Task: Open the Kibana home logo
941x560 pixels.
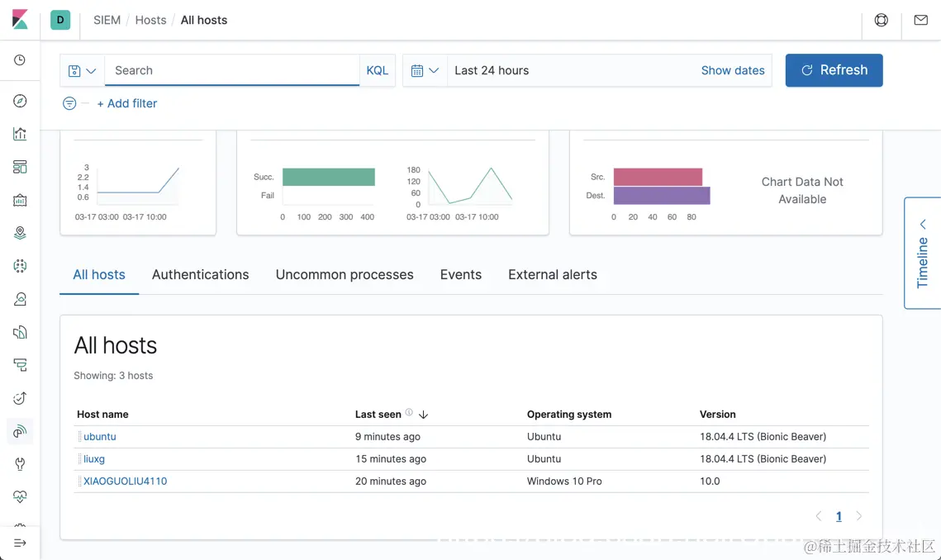Action: coord(20,20)
